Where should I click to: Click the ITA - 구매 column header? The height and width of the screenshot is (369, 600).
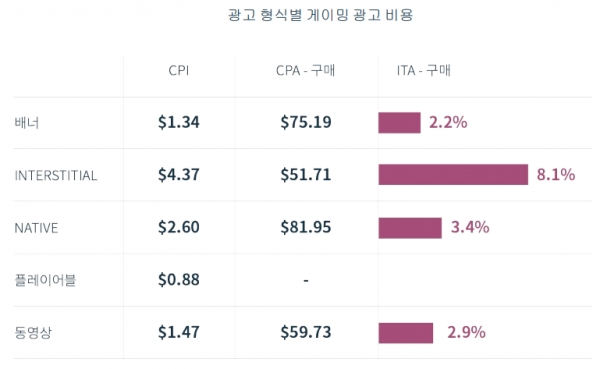coord(424,71)
